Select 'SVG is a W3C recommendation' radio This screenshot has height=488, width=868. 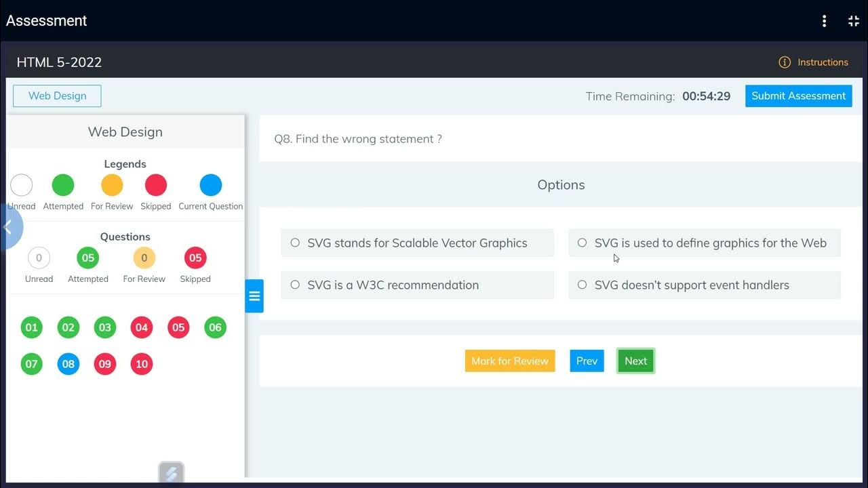(295, 285)
